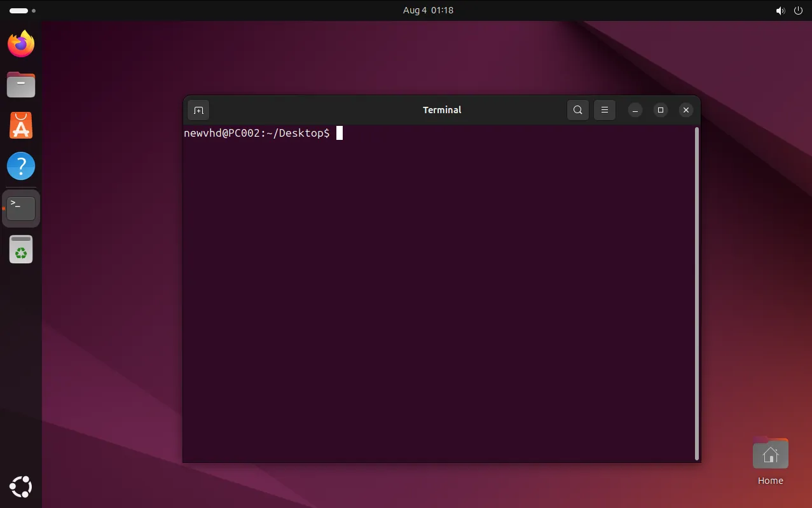Click the Terminal icon in the dock

point(21,208)
